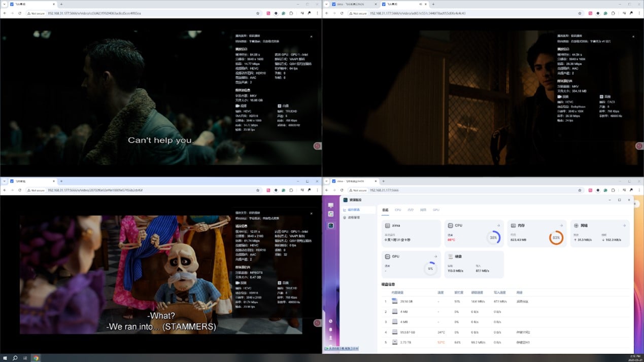Click the pink floating button on top-left video

317,146
